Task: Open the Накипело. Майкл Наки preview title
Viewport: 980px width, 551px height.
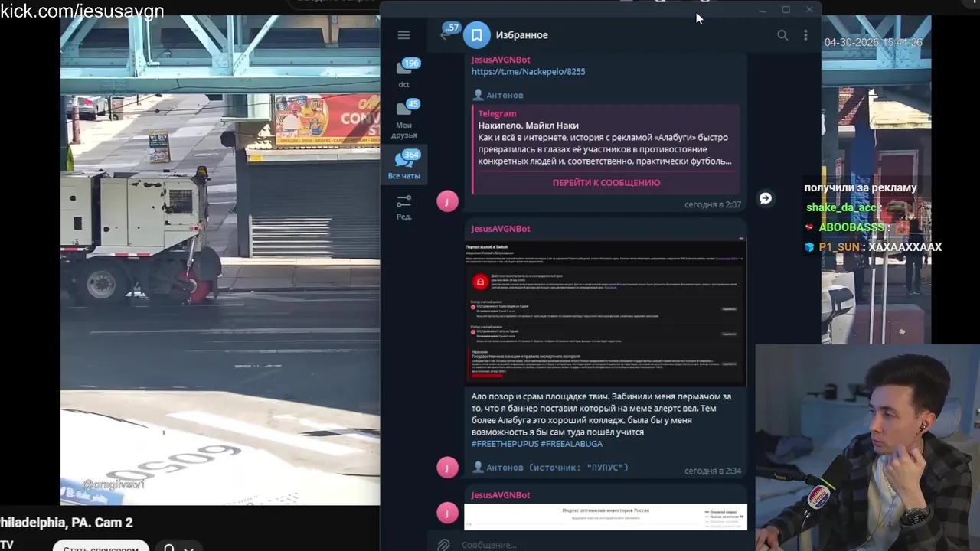Action: tap(528, 126)
